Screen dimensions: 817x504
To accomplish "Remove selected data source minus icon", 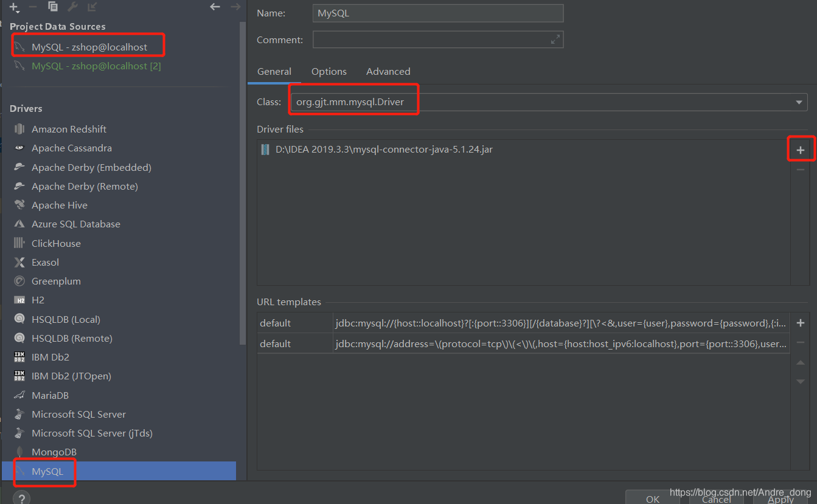I will pos(33,7).
